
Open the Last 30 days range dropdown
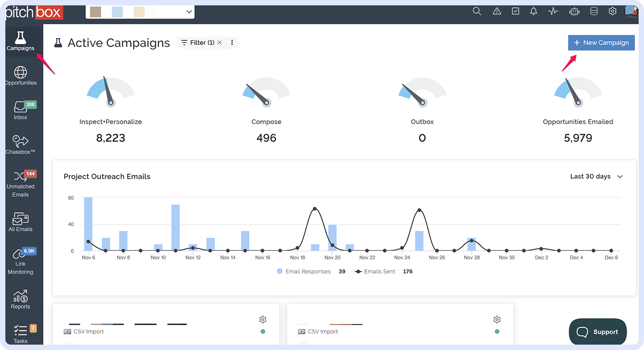tap(596, 177)
